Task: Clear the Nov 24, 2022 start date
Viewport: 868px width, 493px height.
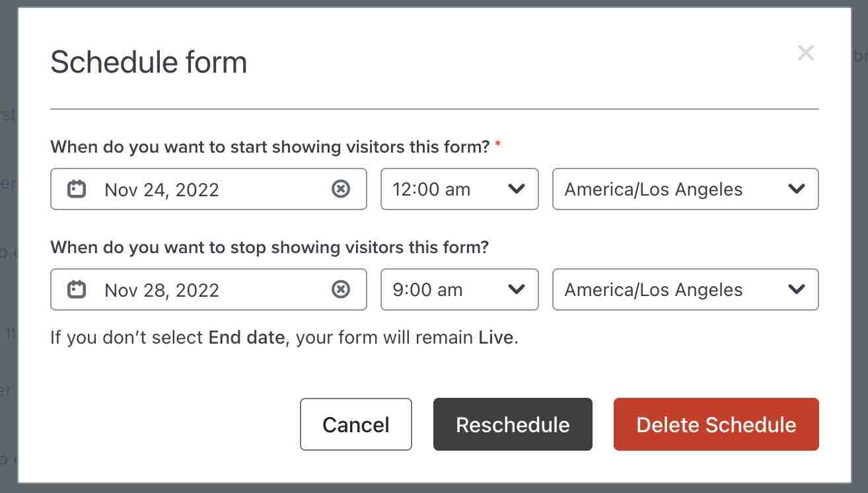Action: point(341,189)
